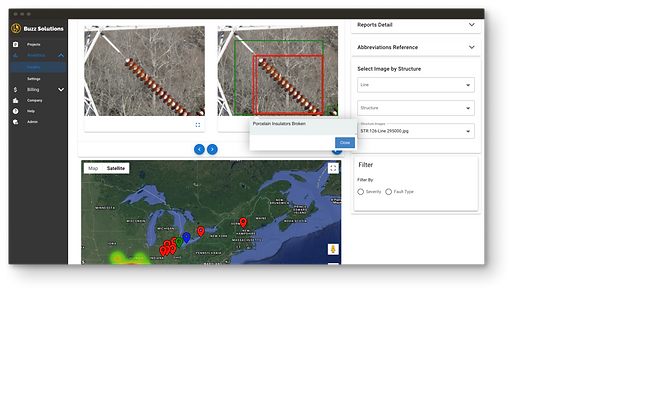The width and height of the screenshot is (648, 399).
Task: Click the Billing dollar sign icon
Action: [x=16, y=90]
